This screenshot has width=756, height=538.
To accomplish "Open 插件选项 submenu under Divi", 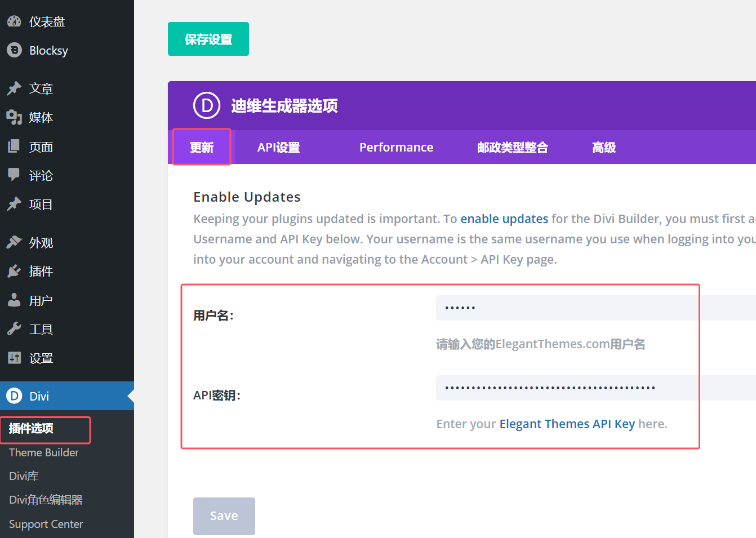I will [x=32, y=428].
